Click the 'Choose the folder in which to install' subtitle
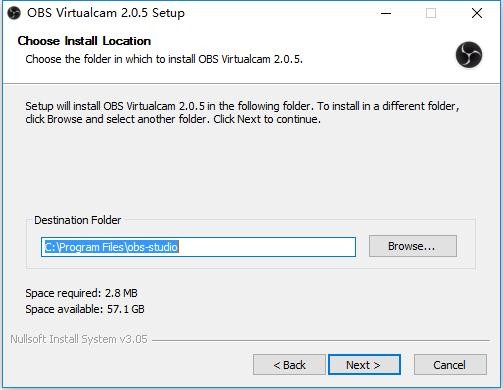Viewport: 503px width, 390px height. click(164, 59)
